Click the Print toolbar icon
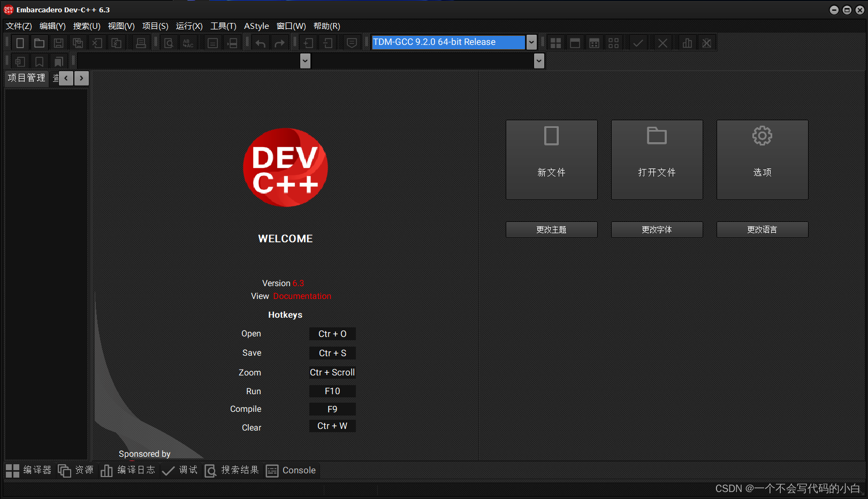 (141, 43)
